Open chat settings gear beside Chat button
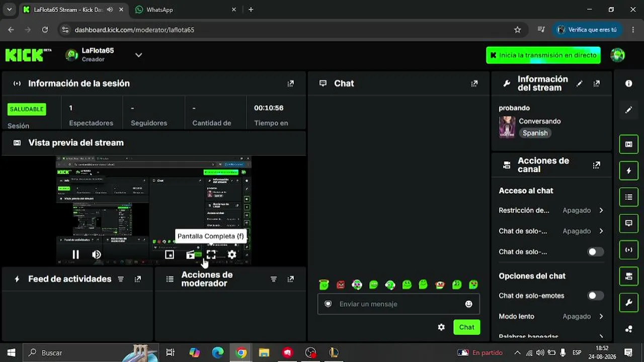Image resolution: width=644 pixels, height=362 pixels. 441,327
